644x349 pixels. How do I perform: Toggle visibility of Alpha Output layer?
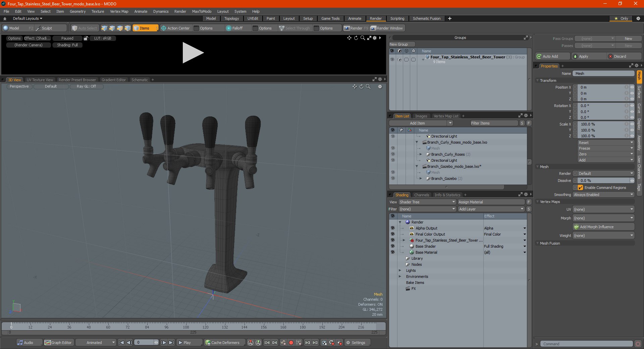pyautogui.click(x=392, y=228)
